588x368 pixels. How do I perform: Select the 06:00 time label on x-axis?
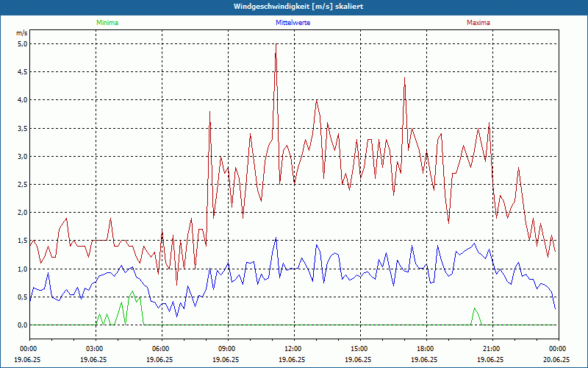161,349
